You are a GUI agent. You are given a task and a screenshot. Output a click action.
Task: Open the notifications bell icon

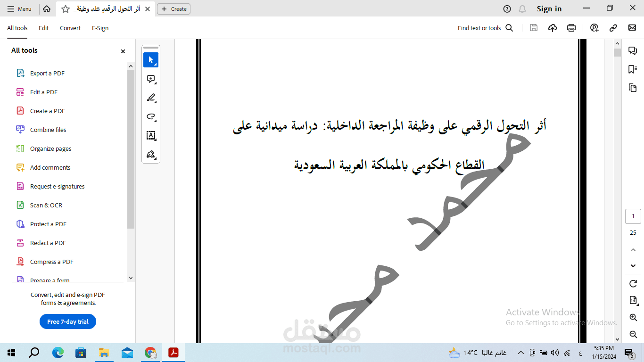522,9
